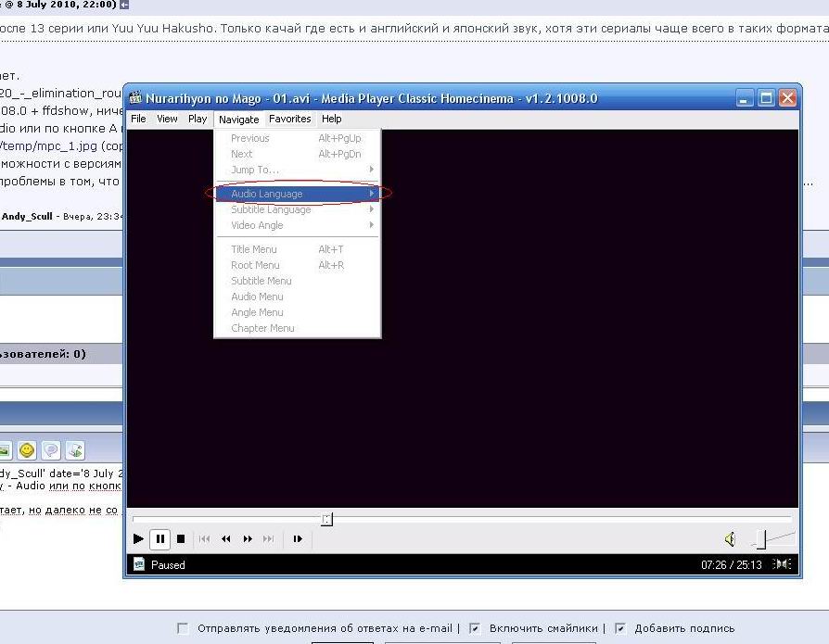Click the time display 07:26 / 25:13
Screen dimensions: 829x644
coord(732,564)
